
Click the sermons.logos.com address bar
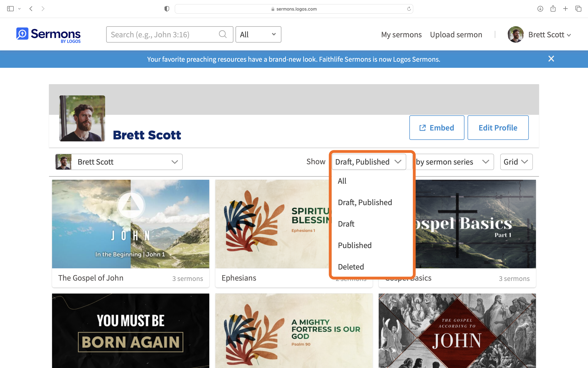click(x=294, y=9)
